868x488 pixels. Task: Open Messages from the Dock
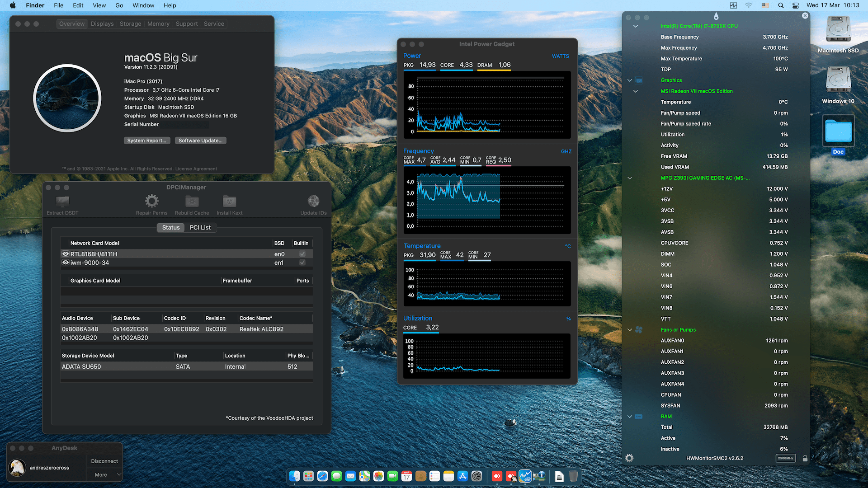point(336,476)
